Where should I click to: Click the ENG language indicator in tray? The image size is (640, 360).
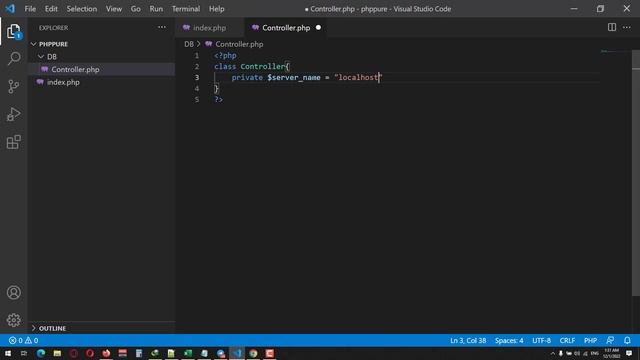click(595, 353)
